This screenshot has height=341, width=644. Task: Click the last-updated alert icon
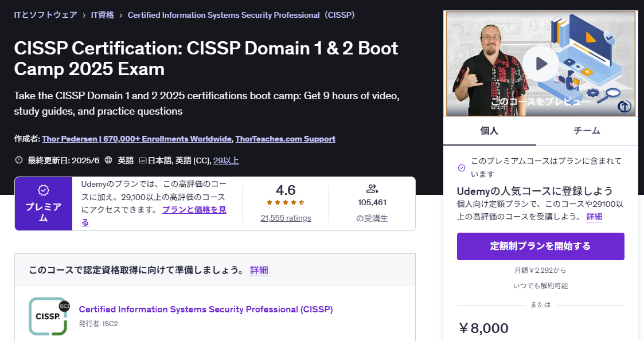pyautogui.click(x=19, y=160)
